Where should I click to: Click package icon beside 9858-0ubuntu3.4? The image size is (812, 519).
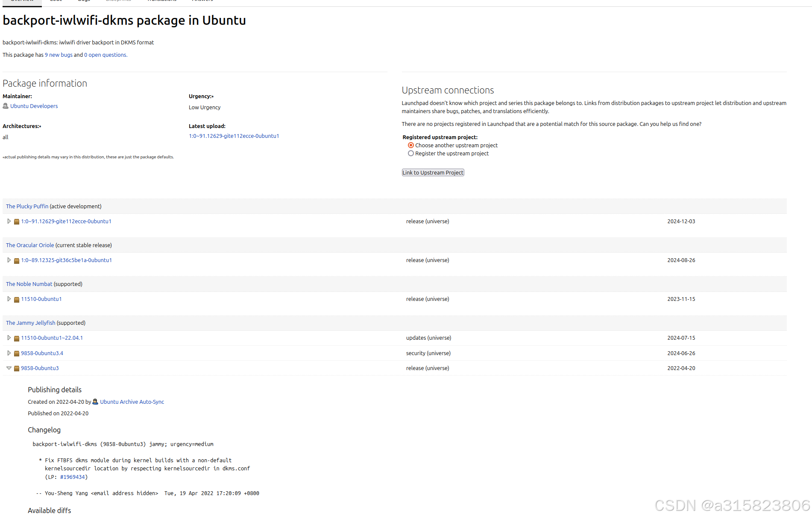tap(17, 353)
